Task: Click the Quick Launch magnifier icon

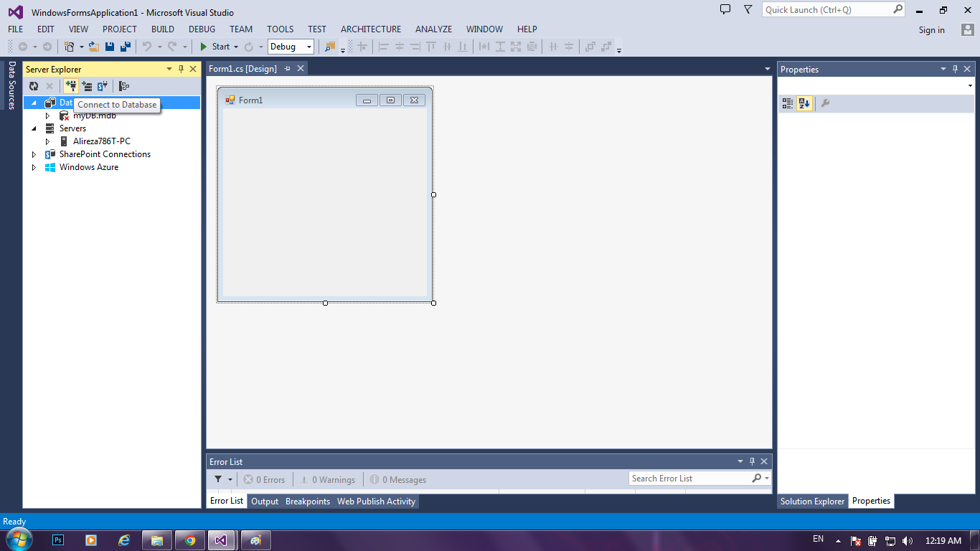Action: click(x=898, y=10)
